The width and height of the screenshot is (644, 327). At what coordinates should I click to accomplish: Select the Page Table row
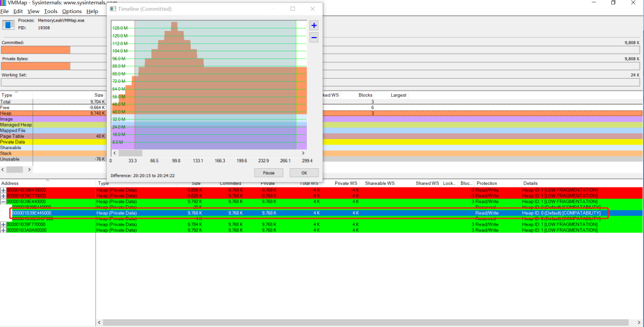click(x=321, y=136)
